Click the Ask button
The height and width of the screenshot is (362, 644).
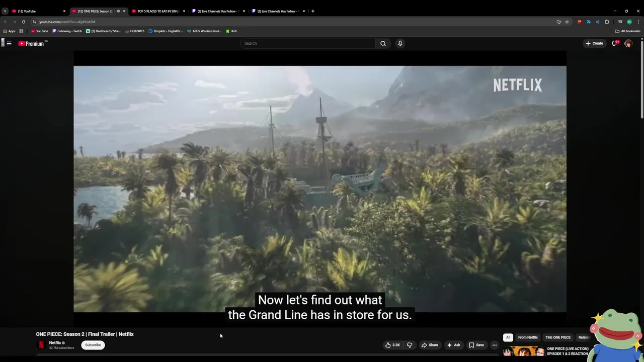tap(453, 345)
